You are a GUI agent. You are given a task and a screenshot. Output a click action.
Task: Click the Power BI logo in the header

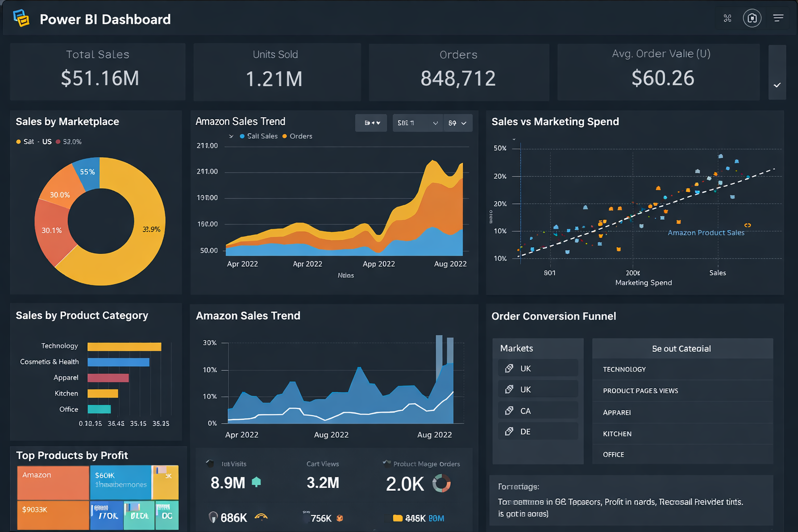pyautogui.click(x=21, y=17)
